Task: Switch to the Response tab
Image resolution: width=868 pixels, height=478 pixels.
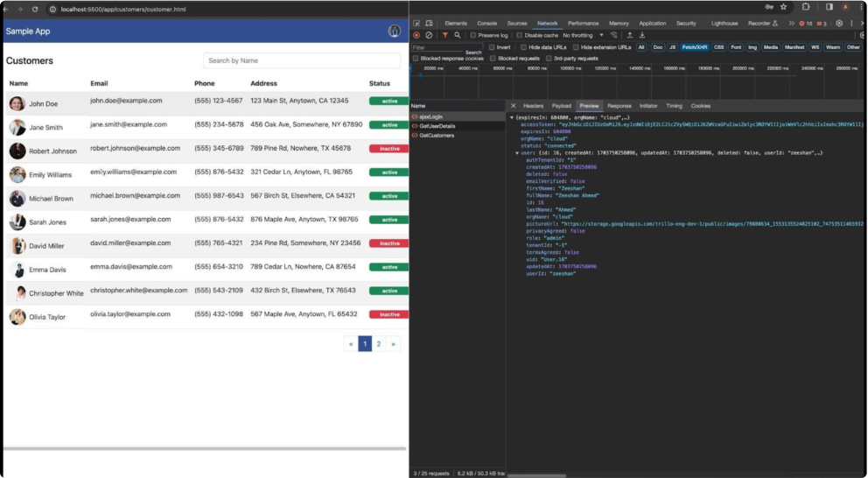Action: 619,106
